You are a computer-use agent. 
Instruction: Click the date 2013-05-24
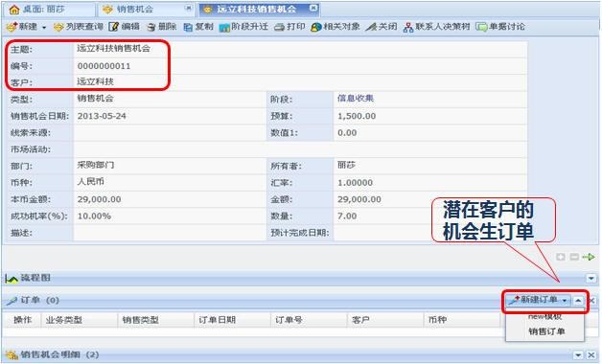[x=102, y=116]
